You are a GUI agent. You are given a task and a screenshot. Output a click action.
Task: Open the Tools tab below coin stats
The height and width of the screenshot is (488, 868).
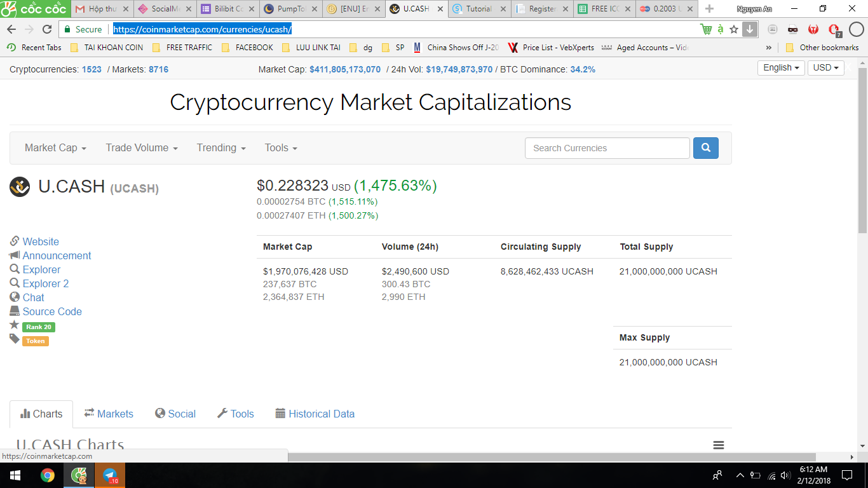[x=235, y=414]
